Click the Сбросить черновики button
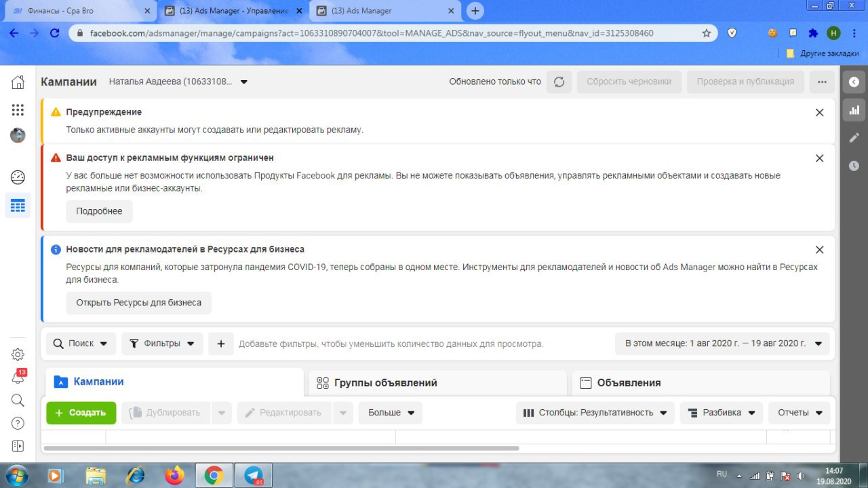Screen dimensions: 868x488 [x=629, y=81]
